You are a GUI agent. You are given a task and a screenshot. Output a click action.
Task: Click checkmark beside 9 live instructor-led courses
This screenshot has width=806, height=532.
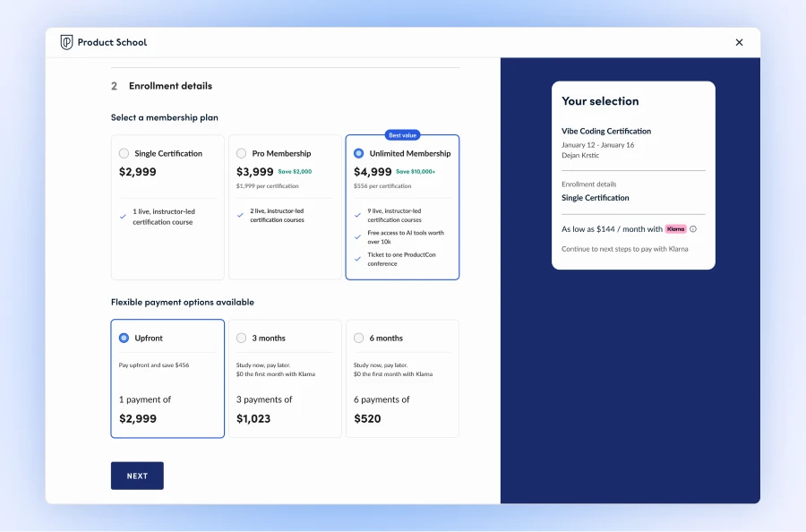point(357,215)
